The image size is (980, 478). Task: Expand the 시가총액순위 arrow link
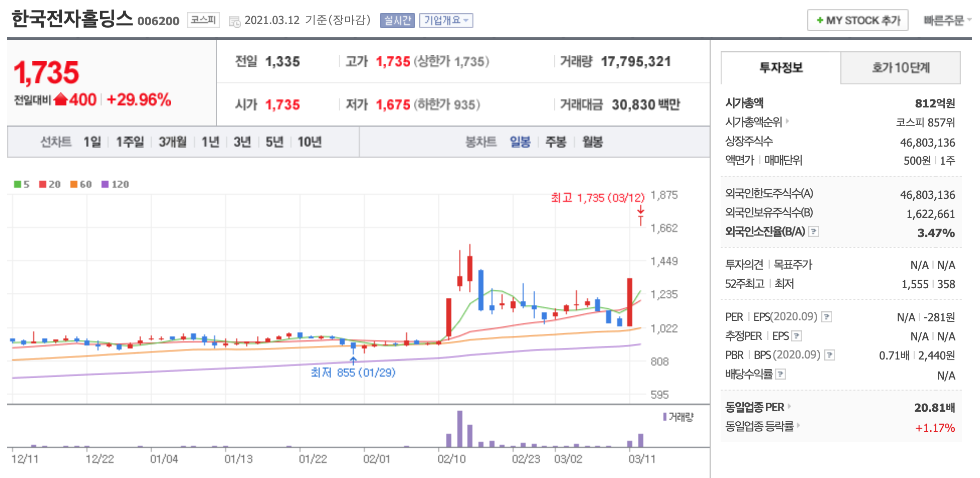tap(788, 121)
